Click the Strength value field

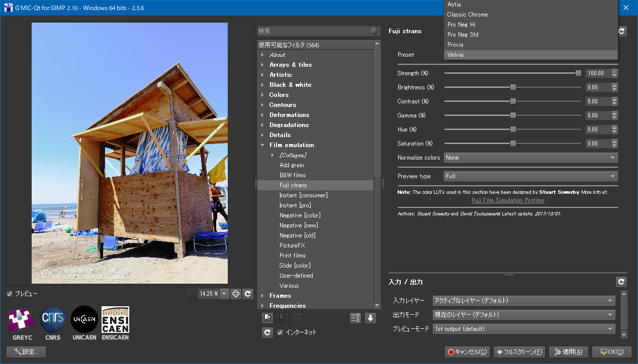click(x=598, y=73)
